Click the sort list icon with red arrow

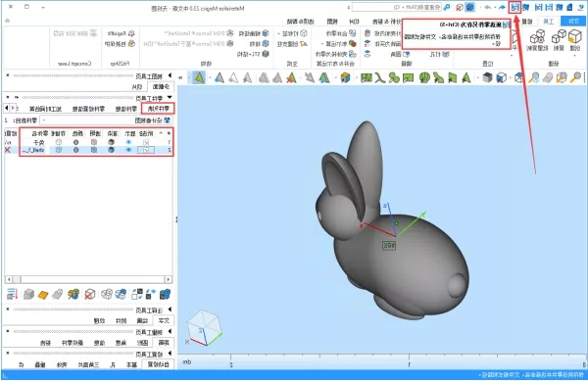[x=12, y=294]
